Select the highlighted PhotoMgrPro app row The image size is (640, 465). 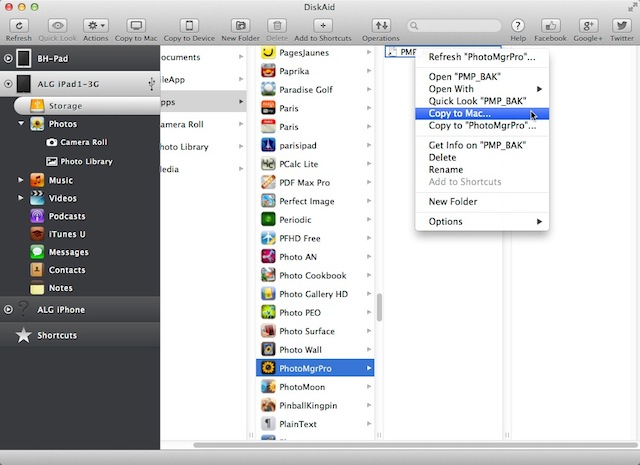tap(315, 368)
